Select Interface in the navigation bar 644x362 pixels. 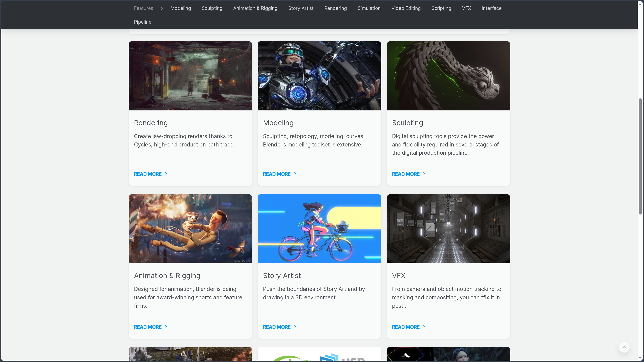click(x=492, y=8)
